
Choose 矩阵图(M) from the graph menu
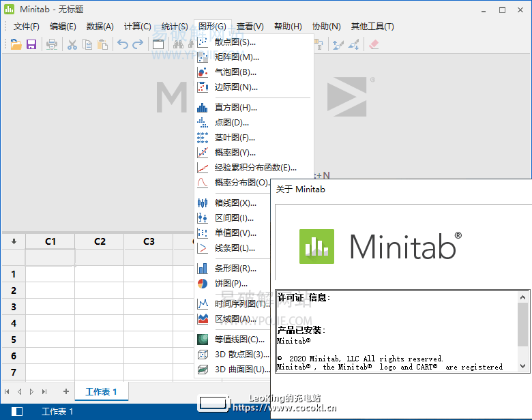click(x=254, y=57)
